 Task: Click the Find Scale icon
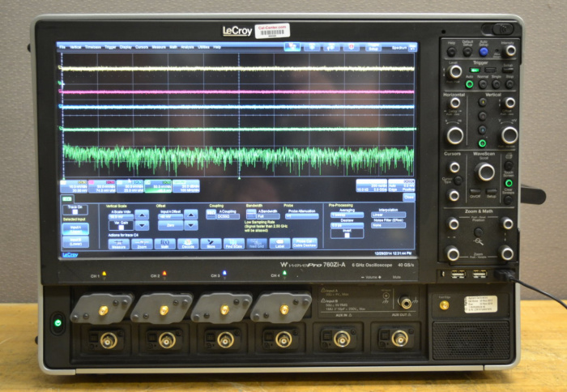tap(233, 243)
